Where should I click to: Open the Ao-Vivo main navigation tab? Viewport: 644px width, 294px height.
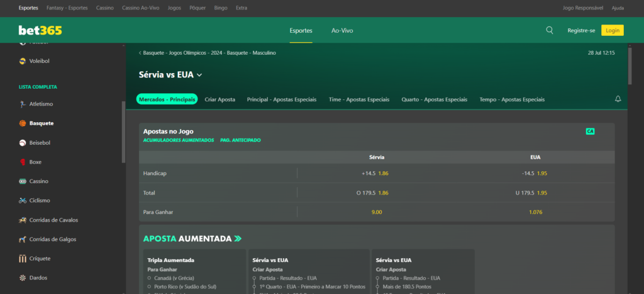342,30
